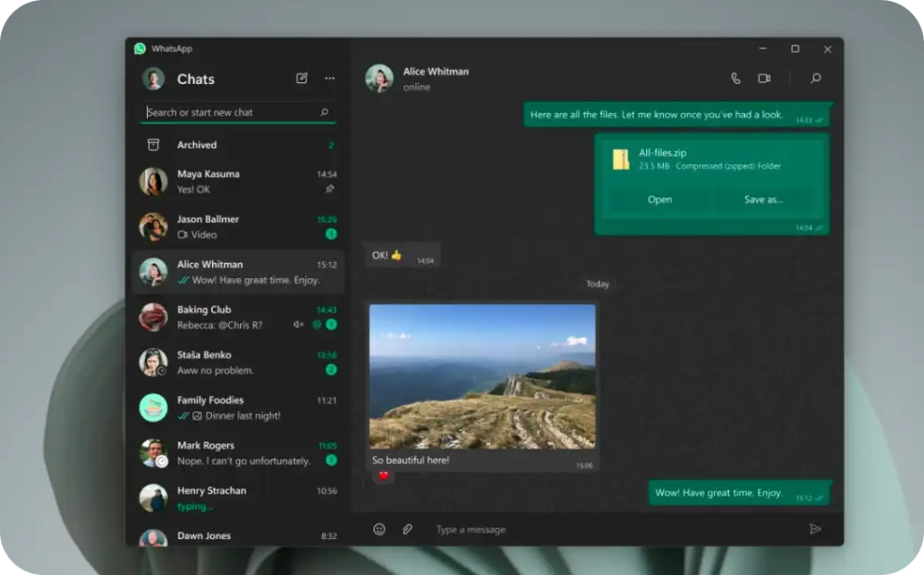The width and height of the screenshot is (924, 575).
Task: Open the emoji picker
Action: (x=379, y=529)
